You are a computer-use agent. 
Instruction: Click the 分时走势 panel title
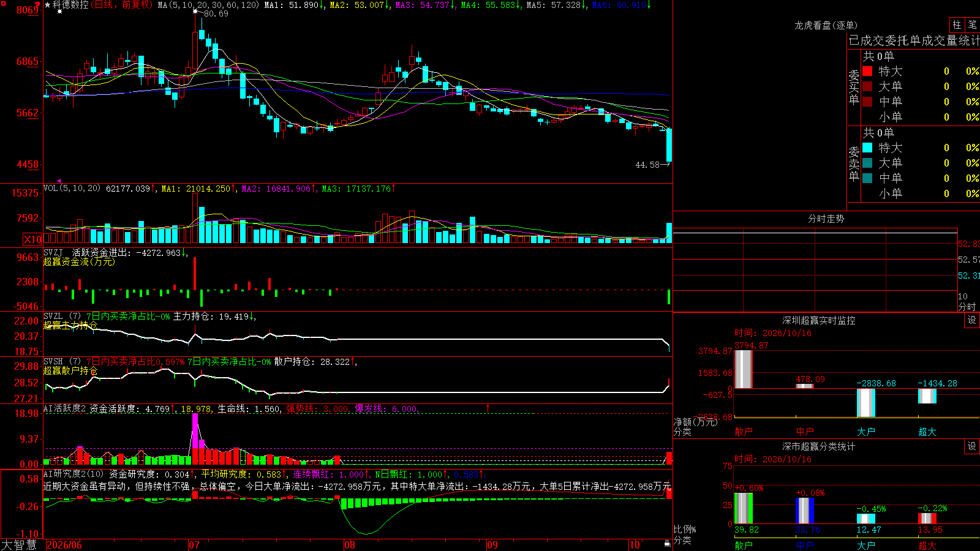pyautogui.click(x=826, y=219)
